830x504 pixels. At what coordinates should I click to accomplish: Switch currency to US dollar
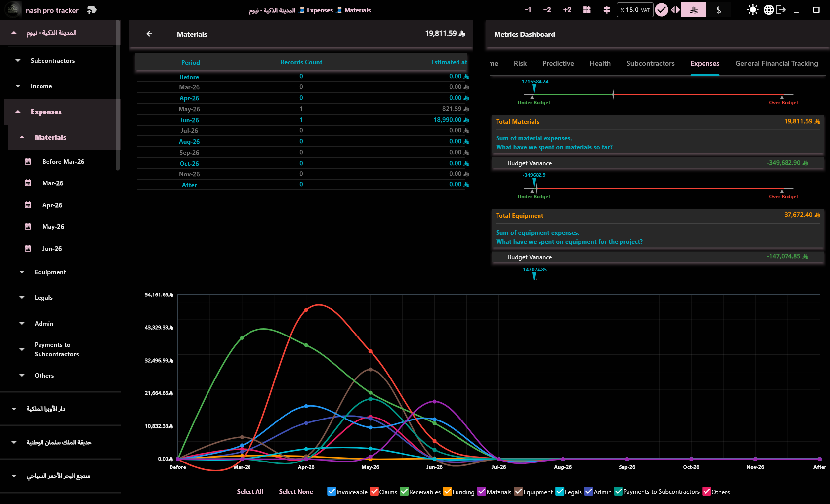click(x=719, y=10)
